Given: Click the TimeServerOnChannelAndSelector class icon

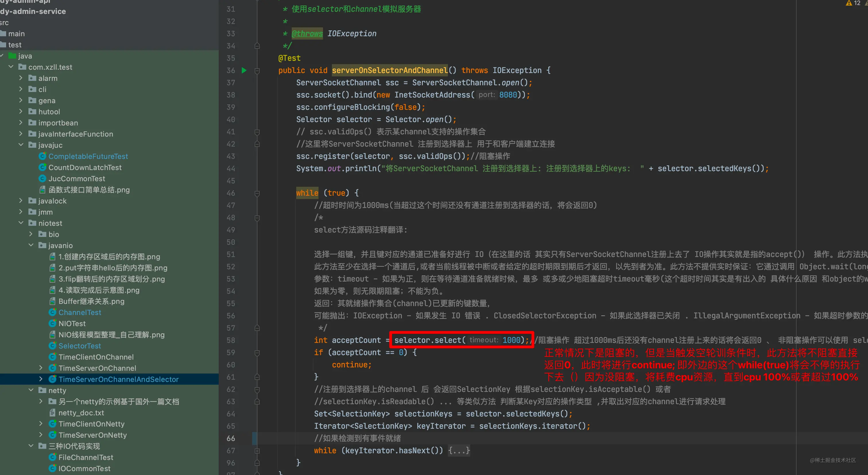Looking at the screenshot, I should [x=53, y=379].
